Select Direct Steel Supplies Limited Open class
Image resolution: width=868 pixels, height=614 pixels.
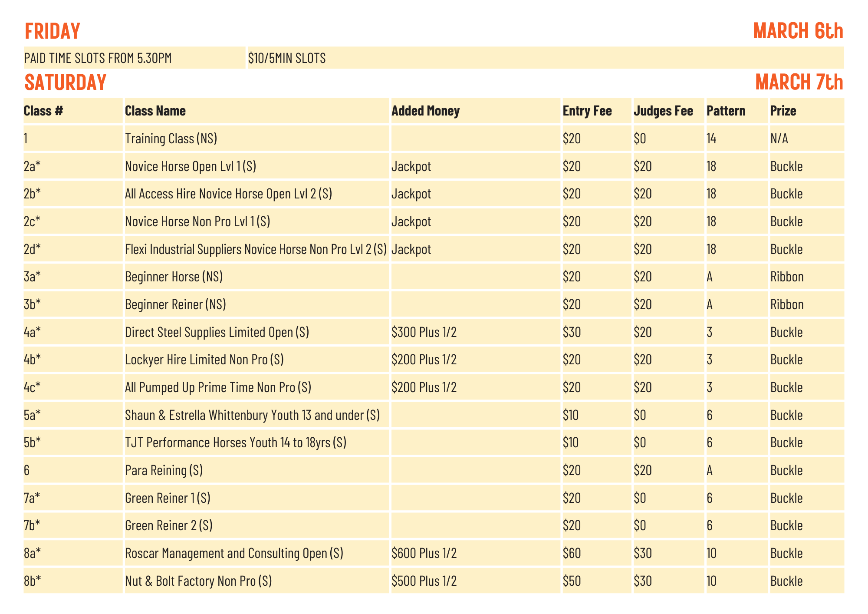217,333
